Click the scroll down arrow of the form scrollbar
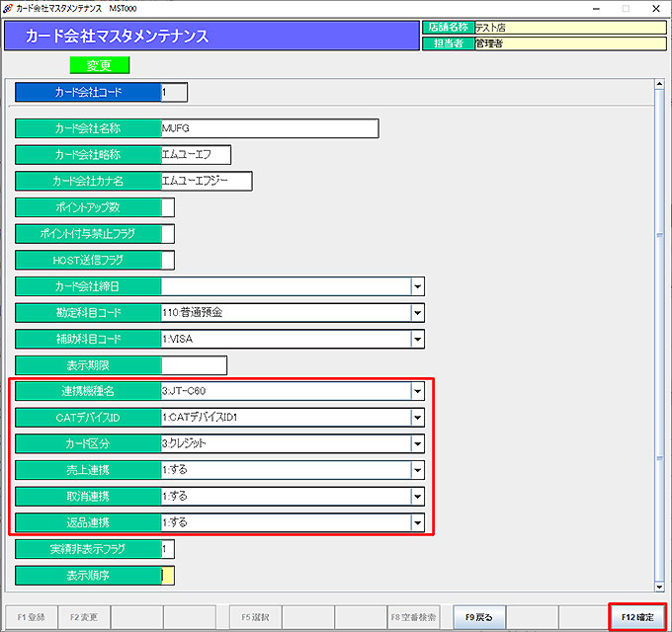The width and height of the screenshot is (672, 632). click(x=659, y=587)
